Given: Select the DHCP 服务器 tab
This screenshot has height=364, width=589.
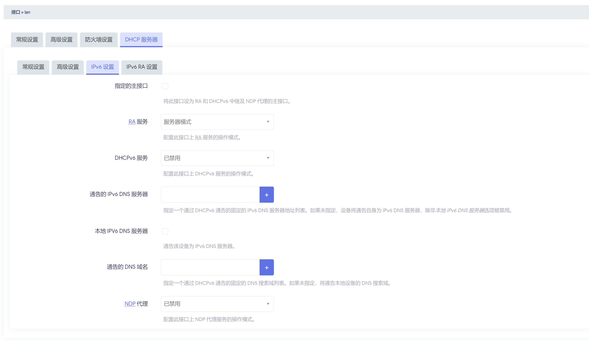Looking at the screenshot, I should pos(141,40).
